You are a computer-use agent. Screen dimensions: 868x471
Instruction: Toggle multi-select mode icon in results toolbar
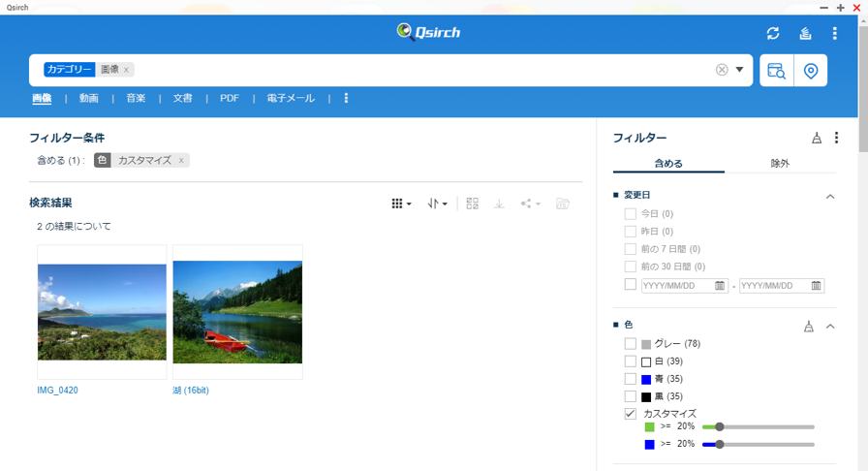(473, 204)
